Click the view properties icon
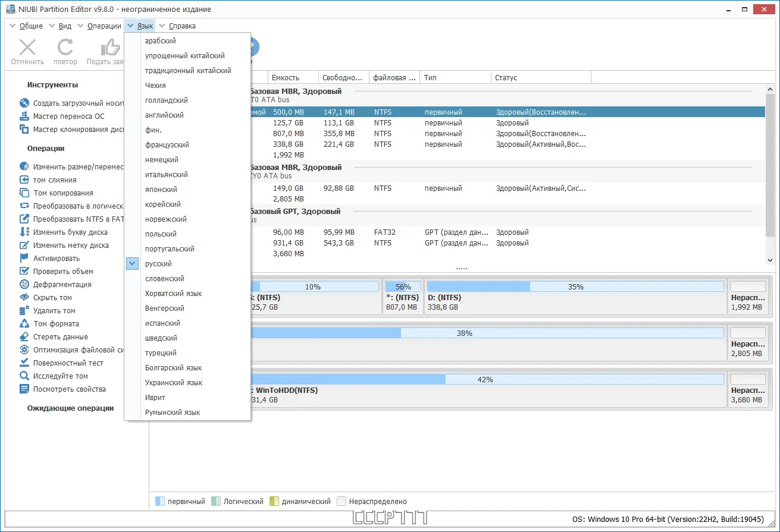 pyautogui.click(x=24, y=389)
